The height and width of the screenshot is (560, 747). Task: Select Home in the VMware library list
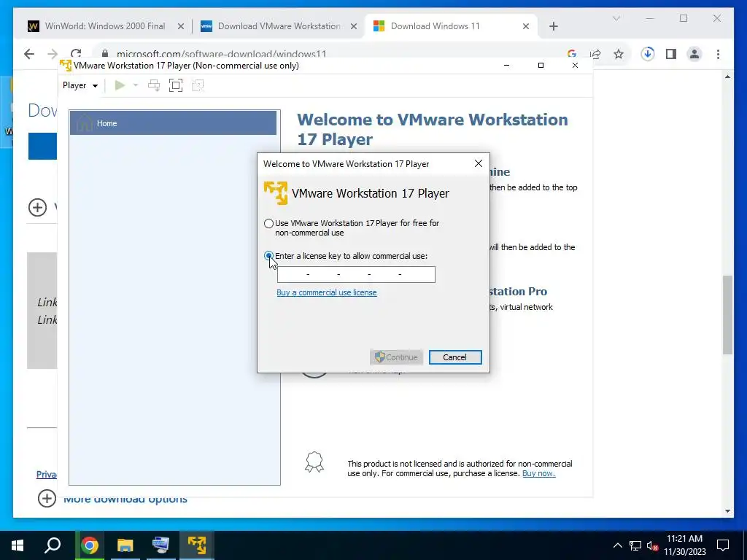coord(173,122)
